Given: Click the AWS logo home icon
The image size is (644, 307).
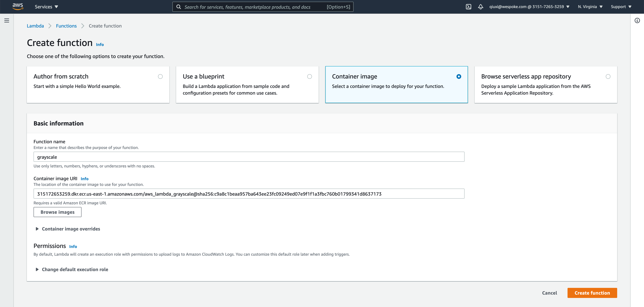Looking at the screenshot, I should pyautogui.click(x=18, y=7).
